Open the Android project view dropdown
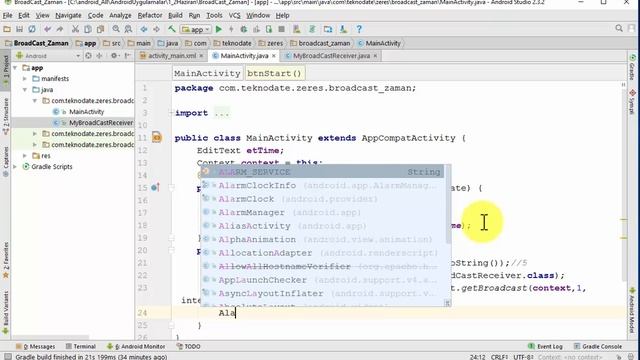Screen dimensions: 640x360 [x=48, y=56]
